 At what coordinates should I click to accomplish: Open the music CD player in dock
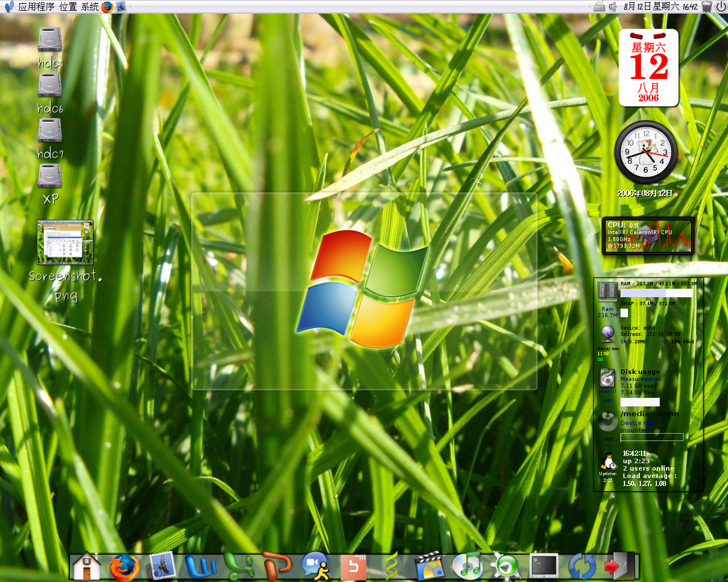point(468,567)
